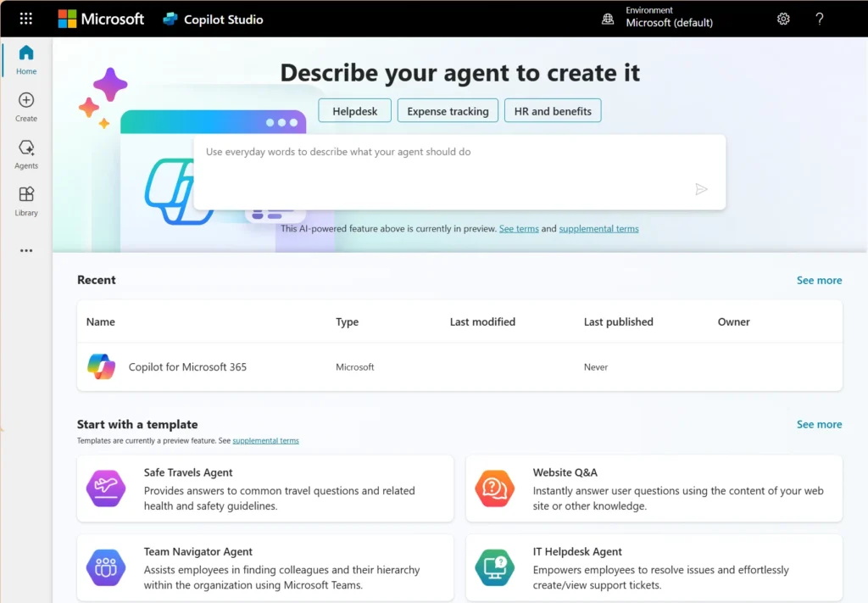This screenshot has height=603, width=868.
Task: Choose the Website Q&A template
Action: coord(654,489)
